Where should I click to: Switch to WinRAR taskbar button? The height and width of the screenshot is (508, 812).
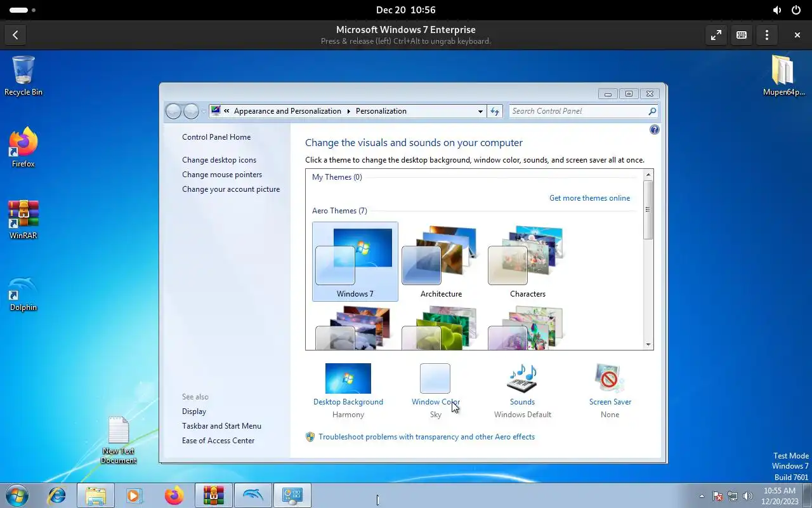click(214, 495)
